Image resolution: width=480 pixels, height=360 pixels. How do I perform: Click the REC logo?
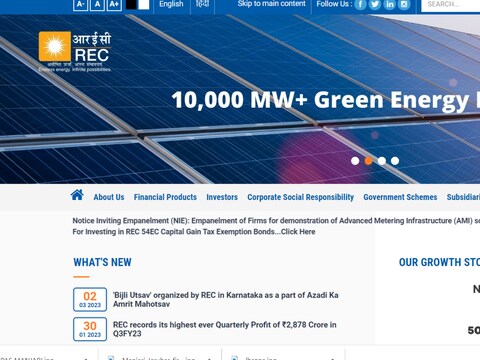(75, 51)
